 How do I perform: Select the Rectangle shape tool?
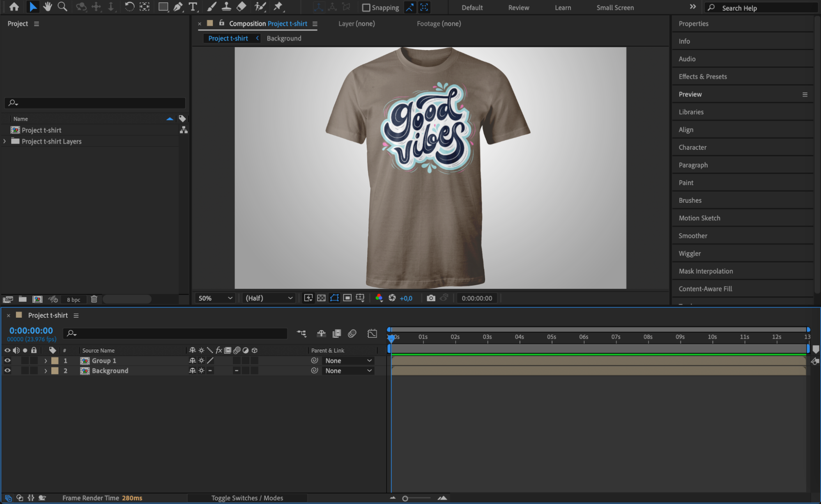tap(163, 7)
